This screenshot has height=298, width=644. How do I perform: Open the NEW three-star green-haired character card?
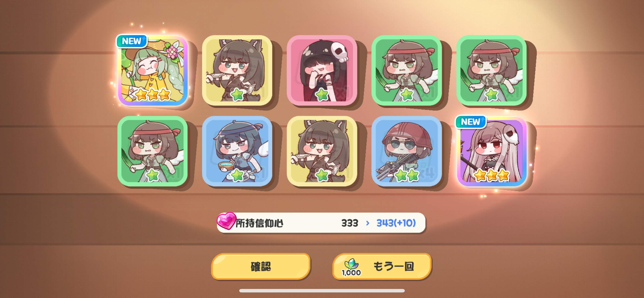153,71
